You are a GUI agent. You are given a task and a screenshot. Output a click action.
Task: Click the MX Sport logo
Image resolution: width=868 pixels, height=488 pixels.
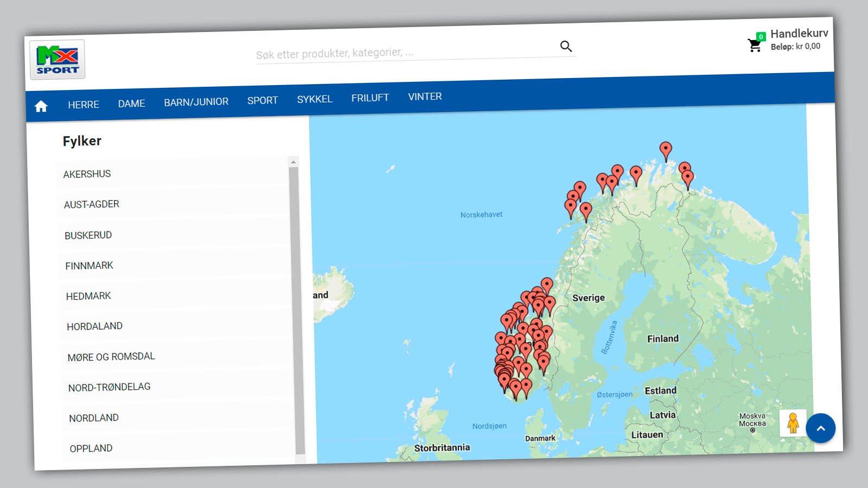point(57,60)
